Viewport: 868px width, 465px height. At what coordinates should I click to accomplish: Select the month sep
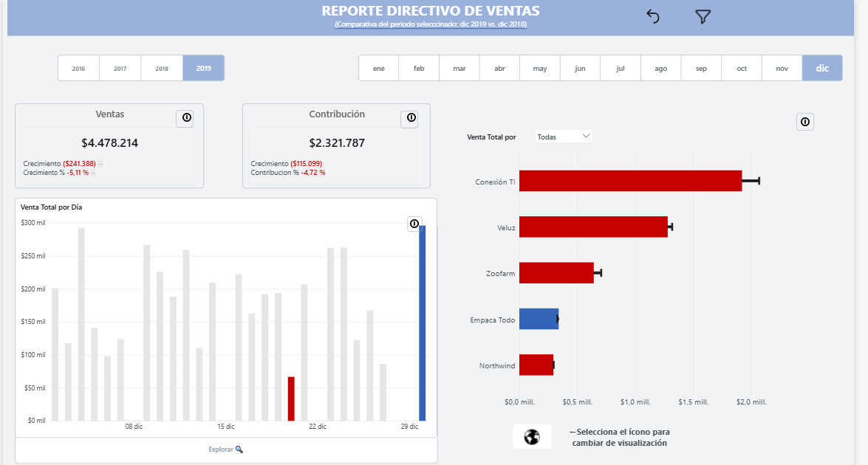point(701,68)
